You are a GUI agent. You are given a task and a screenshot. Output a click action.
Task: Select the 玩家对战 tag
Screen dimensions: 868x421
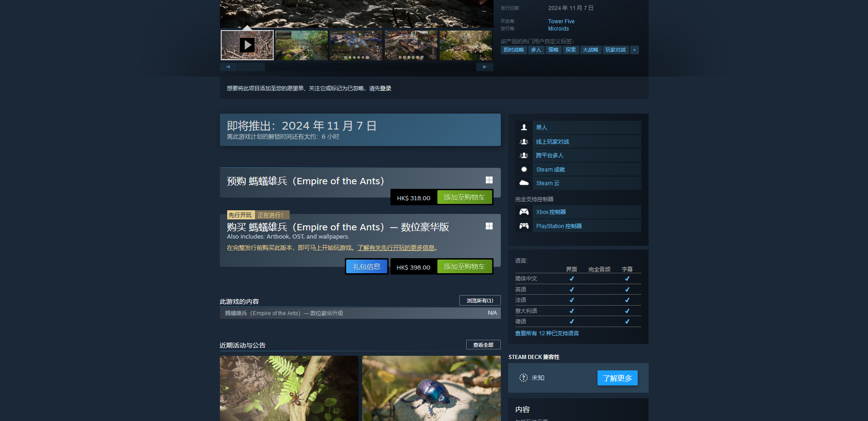(615, 50)
